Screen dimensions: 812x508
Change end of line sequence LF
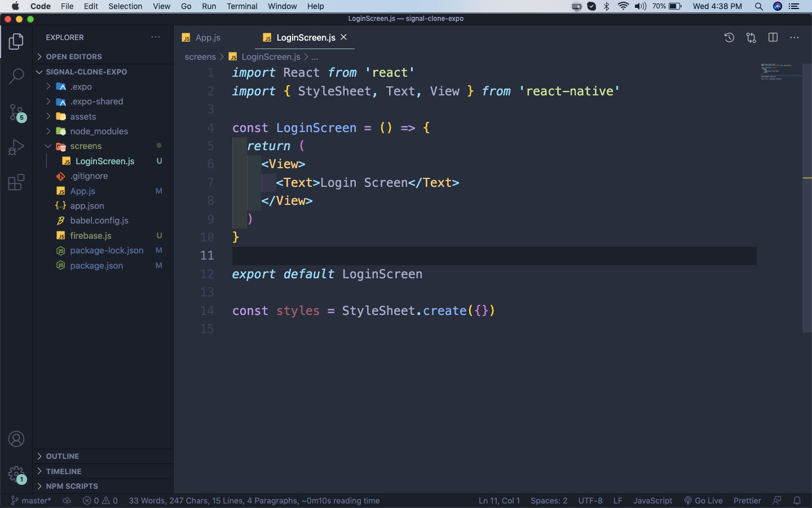[x=617, y=501]
